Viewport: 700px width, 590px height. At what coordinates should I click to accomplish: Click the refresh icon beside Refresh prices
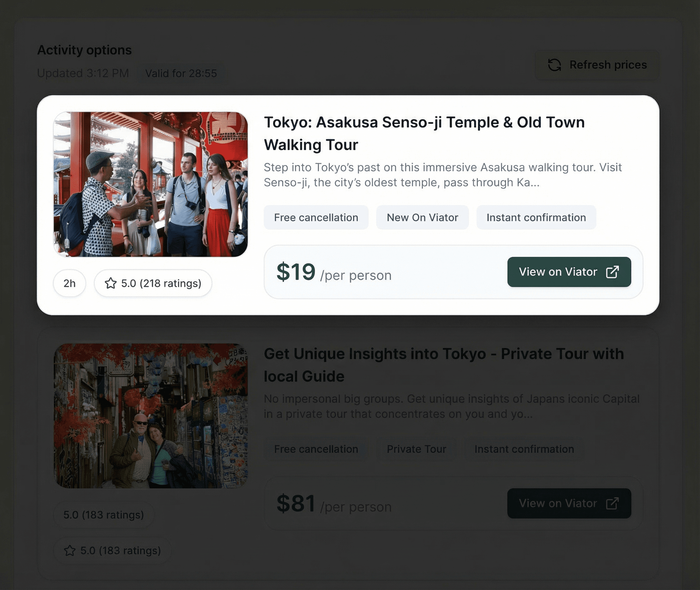point(555,65)
